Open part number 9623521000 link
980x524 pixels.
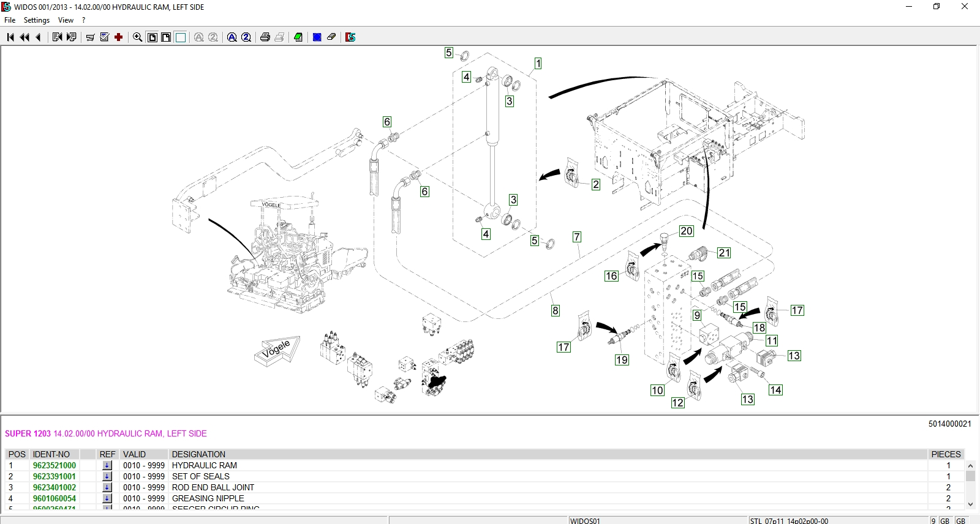55,465
